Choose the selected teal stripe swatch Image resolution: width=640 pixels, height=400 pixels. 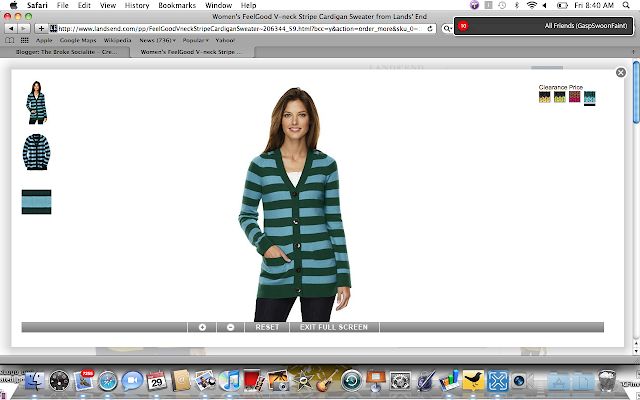pos(590,97)
